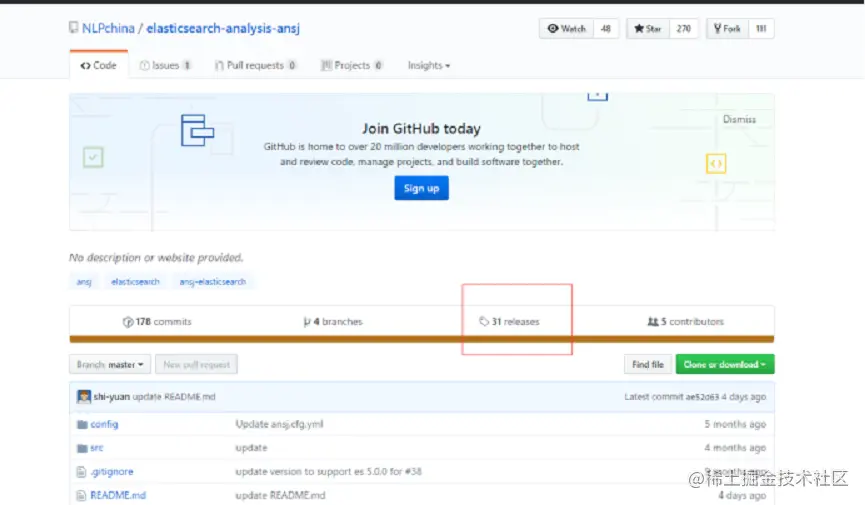Viewport: 865px width, 505px height.
Task: Click the language breakdown color bar
Action: coord(421,339)
